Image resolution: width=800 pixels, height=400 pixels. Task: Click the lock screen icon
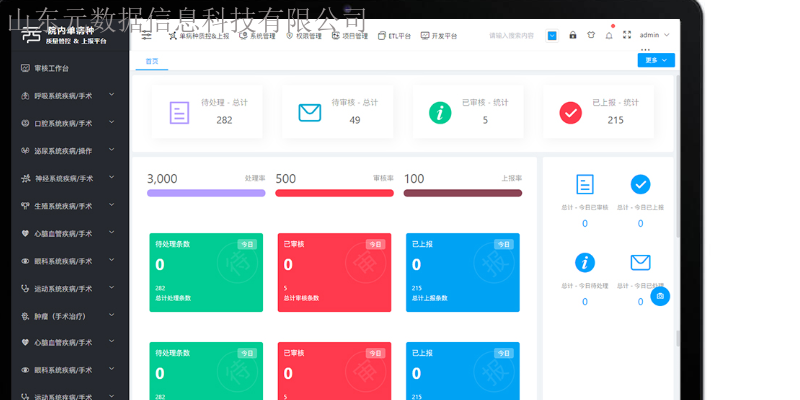pyautogui.click(x=572, y=35)
